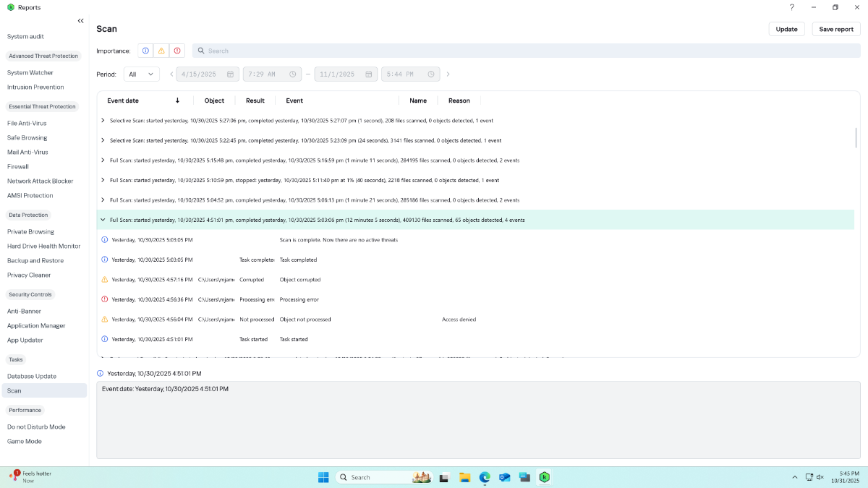Sort by Object column header

(214, 100)
